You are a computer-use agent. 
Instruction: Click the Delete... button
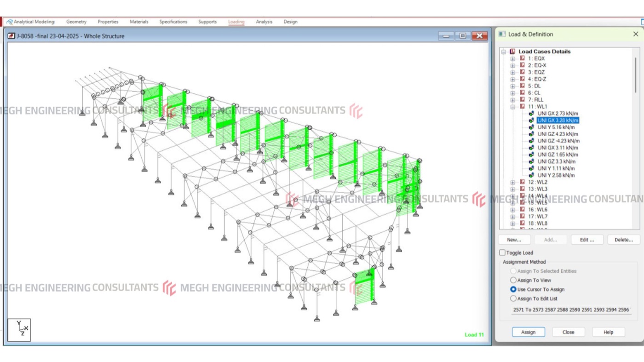(624, 240)
